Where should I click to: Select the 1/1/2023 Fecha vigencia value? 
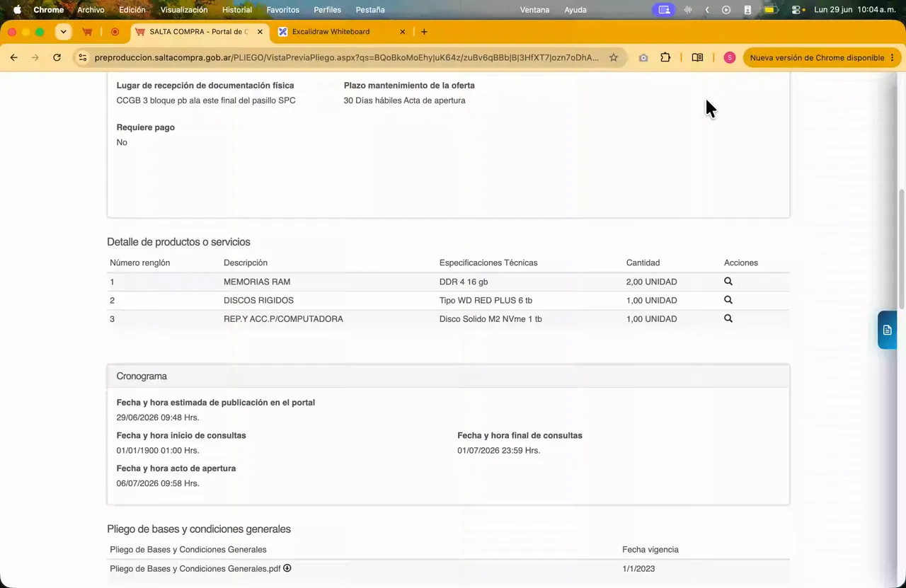[x=638, y=569]
